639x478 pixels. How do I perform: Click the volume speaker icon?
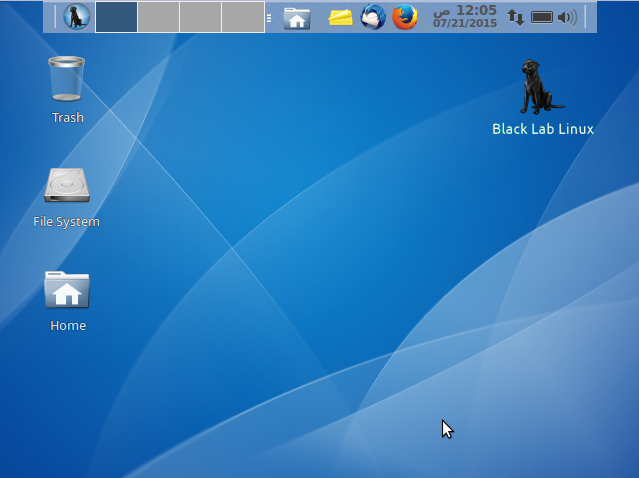(x=567, y=18)
